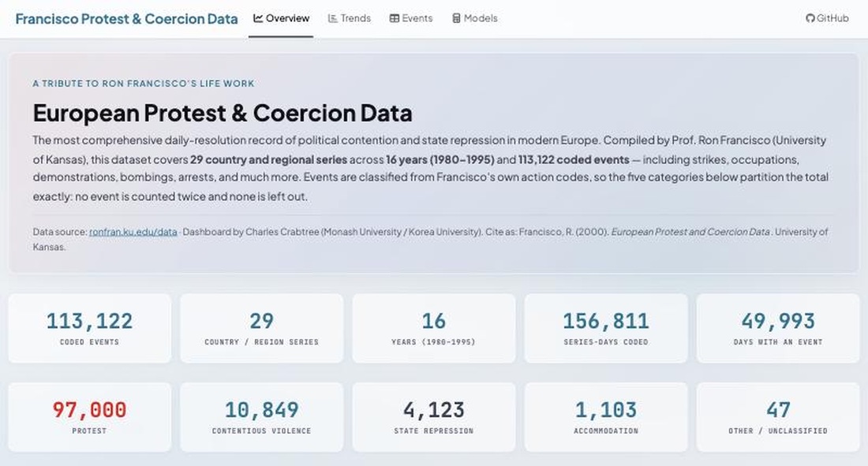Image resolution: width=868 pixels, height=466 pixels.
Task: Select the 47 Other / Unclassified card
Action: tap(778, 417)
